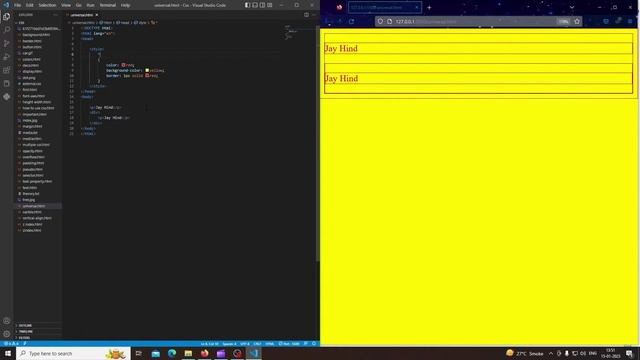Toggle panel layout icon in title bar
The image size is (640, 360).
pos(255,5)
